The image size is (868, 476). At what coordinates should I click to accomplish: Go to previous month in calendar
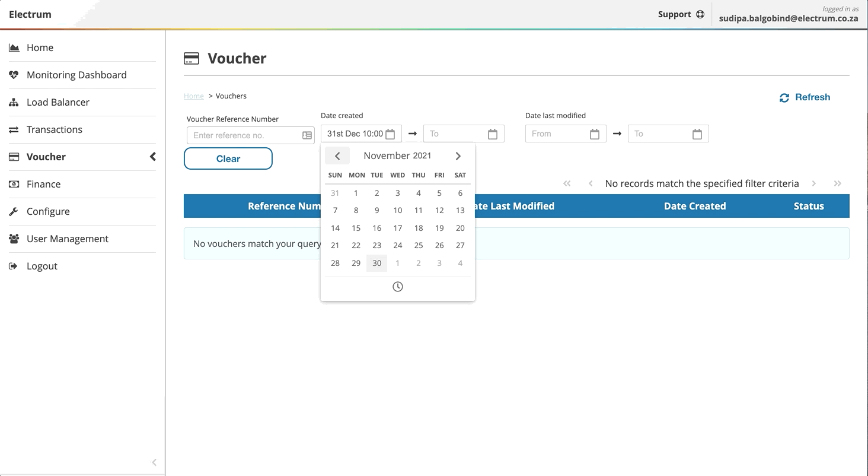[x=337, y=156]
